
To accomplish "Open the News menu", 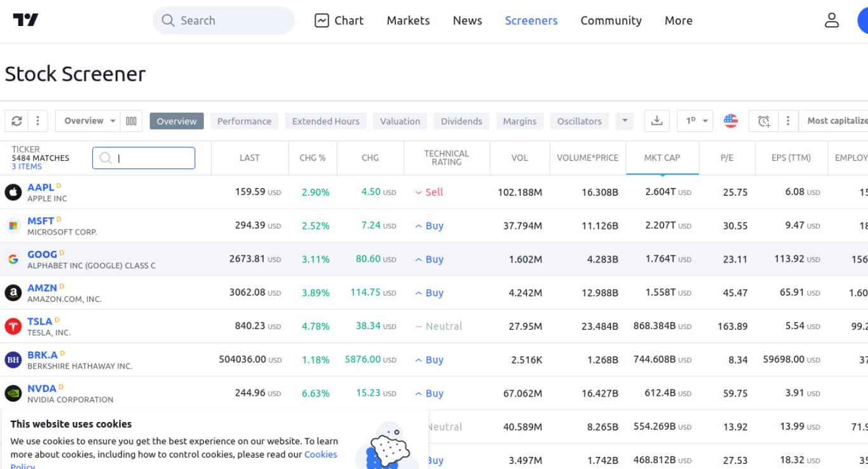I will pos(467,20).
